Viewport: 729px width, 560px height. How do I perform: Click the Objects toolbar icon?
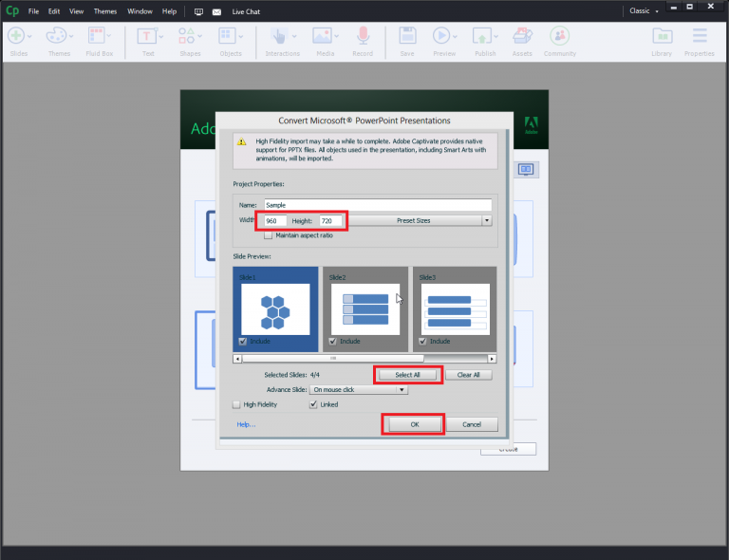[228, 36]
